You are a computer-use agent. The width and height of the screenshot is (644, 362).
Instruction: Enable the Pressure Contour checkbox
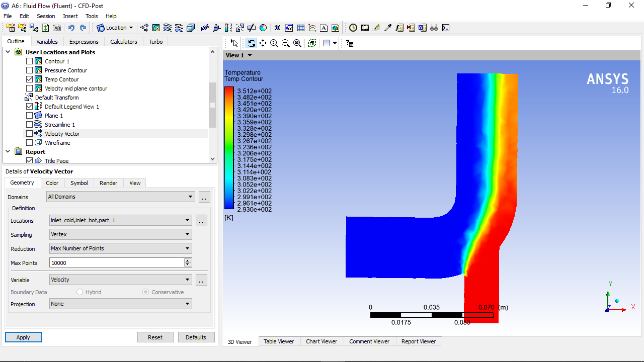point(29,70)
